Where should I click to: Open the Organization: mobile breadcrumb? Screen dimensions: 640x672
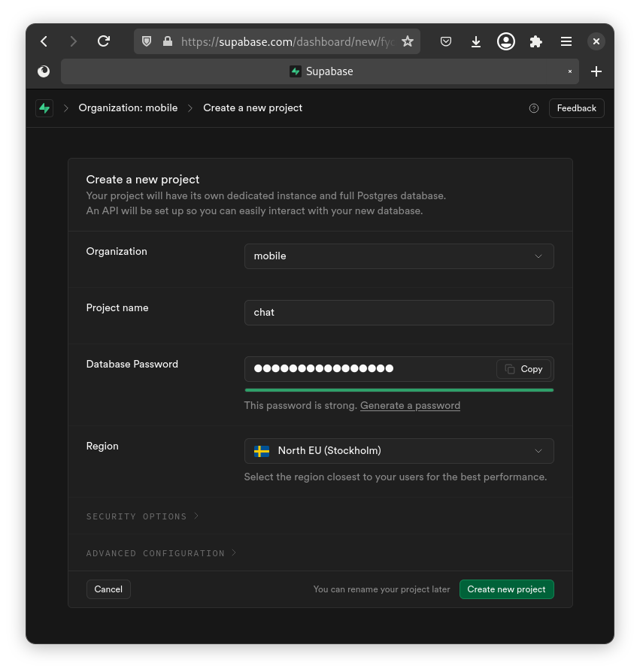click(x=128, y=108)
